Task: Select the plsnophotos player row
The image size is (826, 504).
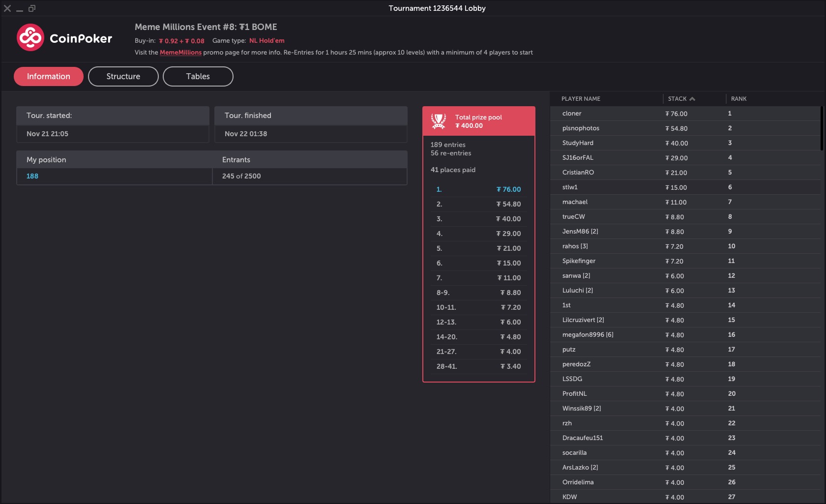Action: click(x=581, y=128)
